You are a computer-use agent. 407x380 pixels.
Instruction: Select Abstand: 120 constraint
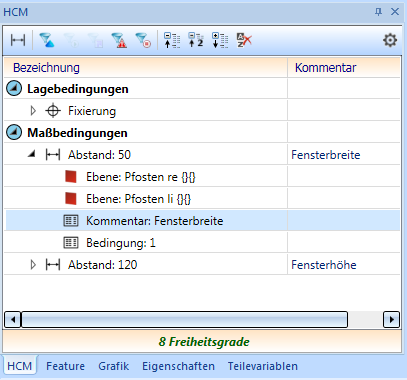coord(202,265)
